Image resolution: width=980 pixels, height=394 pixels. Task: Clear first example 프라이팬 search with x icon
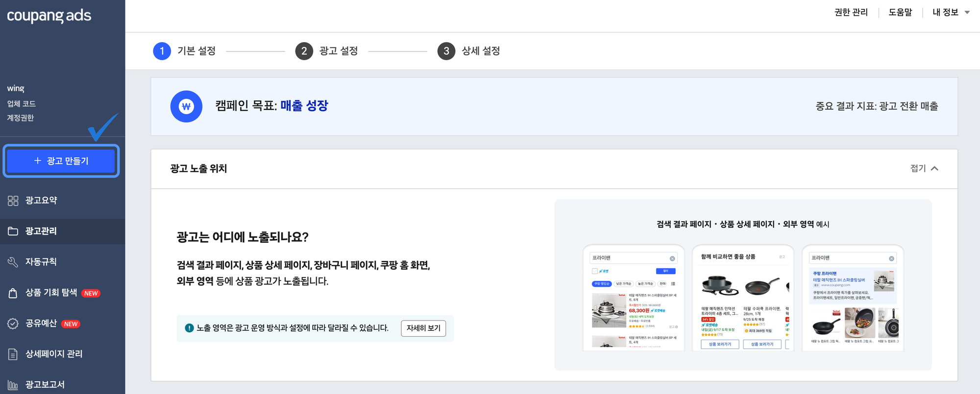coord(672,258)
